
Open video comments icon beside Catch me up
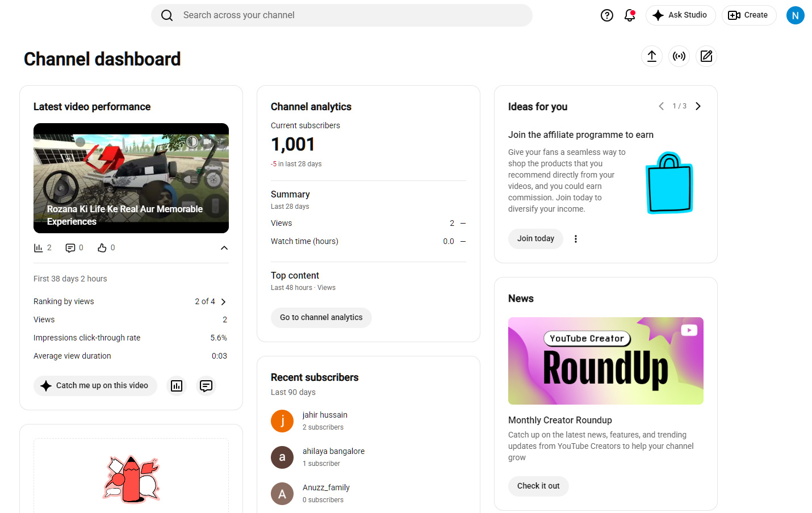pyautogui.click(x=206, y=386)
